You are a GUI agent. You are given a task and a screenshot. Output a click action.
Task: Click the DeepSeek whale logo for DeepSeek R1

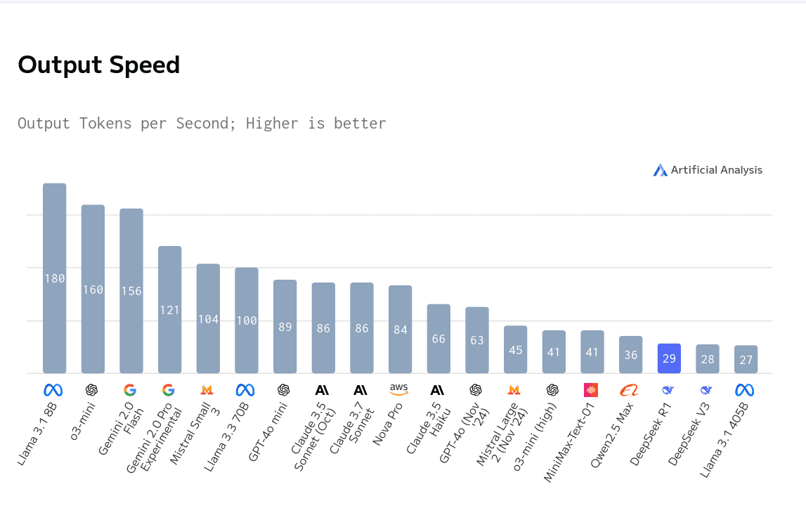tap(668, 390)
